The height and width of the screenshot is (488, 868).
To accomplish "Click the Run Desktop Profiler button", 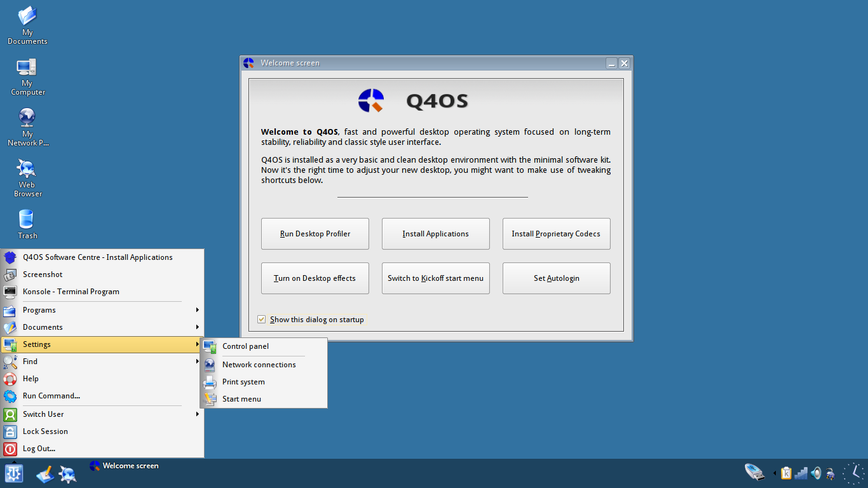I will click(x=315, y=234).
